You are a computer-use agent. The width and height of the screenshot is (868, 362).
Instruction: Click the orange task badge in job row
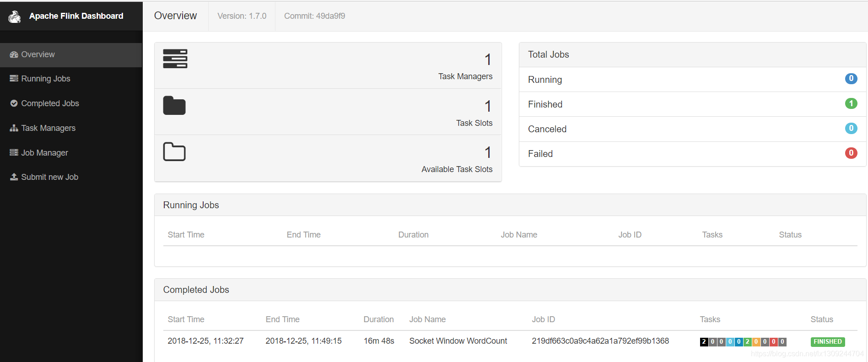pyautogui.click(x=756, y=342)
